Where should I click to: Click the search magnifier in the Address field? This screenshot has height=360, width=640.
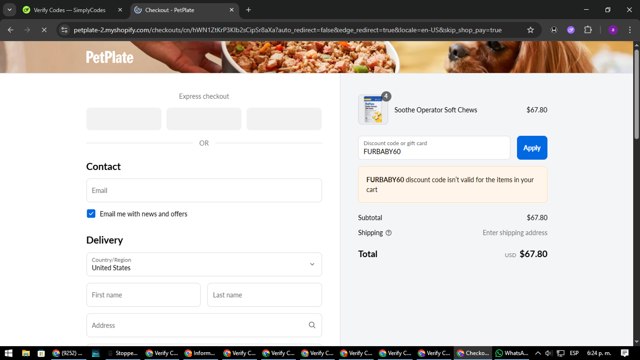(x=312, y=325)
